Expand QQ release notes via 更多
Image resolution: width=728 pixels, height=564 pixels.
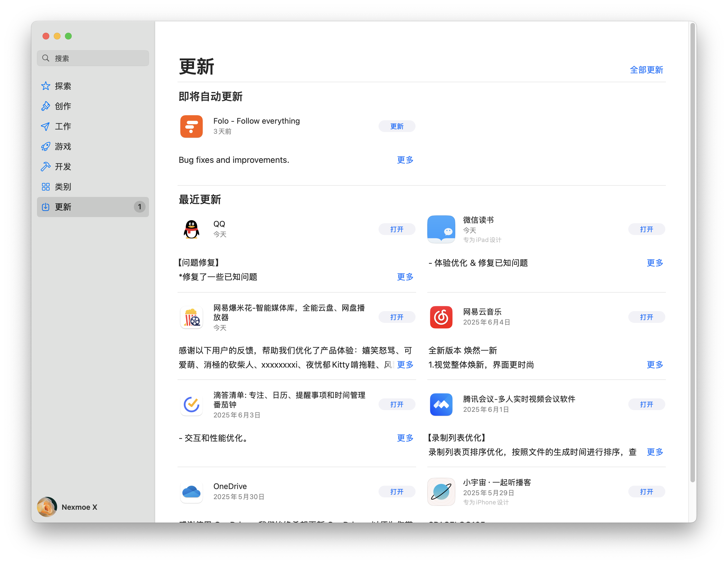[x=405, y=277]
